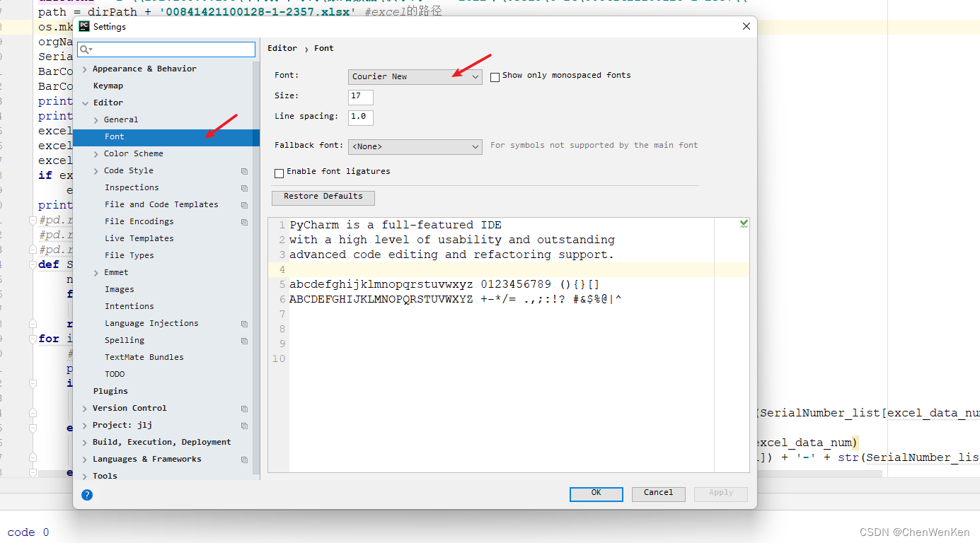The height and width of the screenshot is (543, 980).
Task: Open Language Injections settings
Action: click(x=151, y=323)
